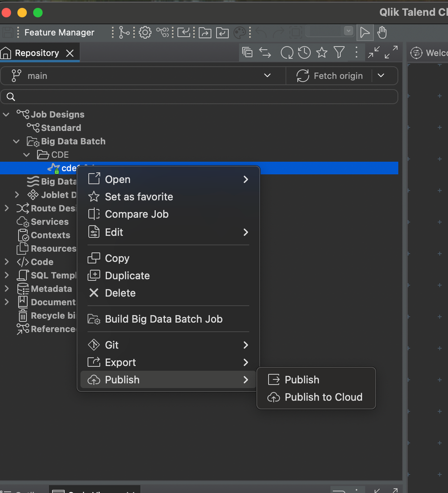Choose Compare Job in context menu
This screenshot has height=493, width=448.
pyautogui.click(x=168, y=214)
